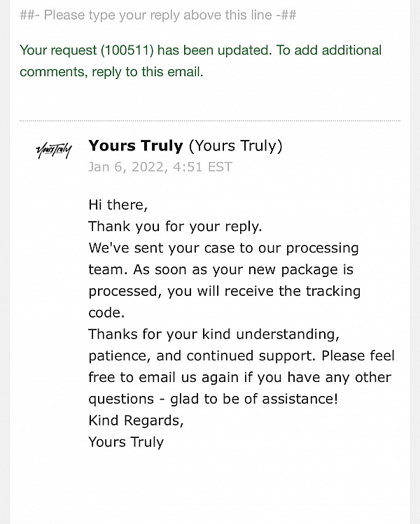Click the Jan 6, 2022 timestamp
Screen dimensions: 420x524
160,167
